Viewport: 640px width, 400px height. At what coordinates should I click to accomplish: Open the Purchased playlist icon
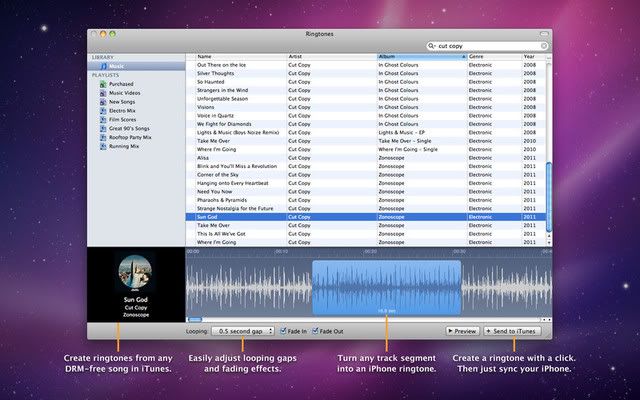tap(103, 84)
